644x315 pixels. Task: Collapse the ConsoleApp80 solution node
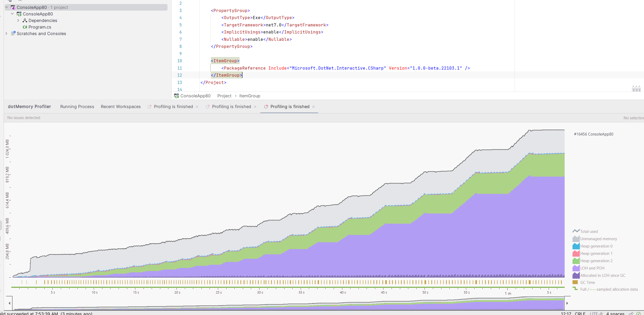[7, 7]
